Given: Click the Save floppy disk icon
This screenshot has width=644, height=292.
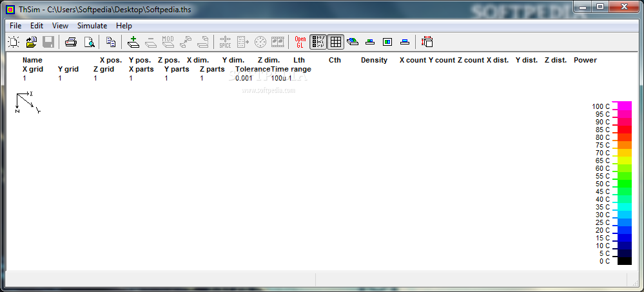Looking at the screenshot, I should coord(49,42).
